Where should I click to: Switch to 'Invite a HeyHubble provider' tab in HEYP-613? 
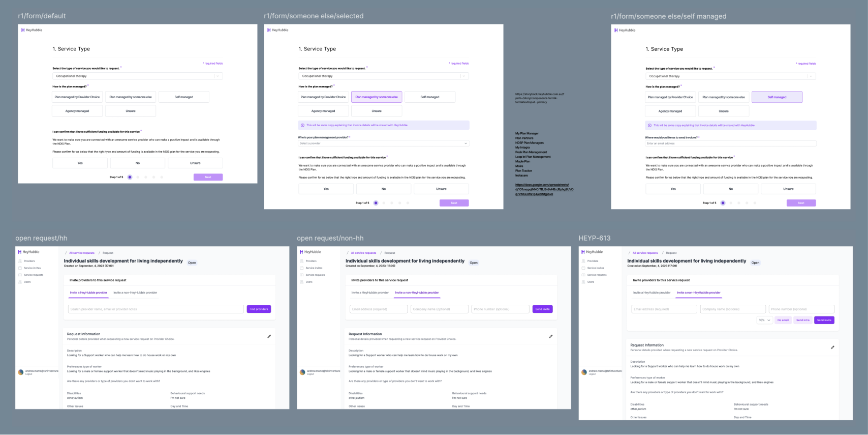click(x=652, y=293)
